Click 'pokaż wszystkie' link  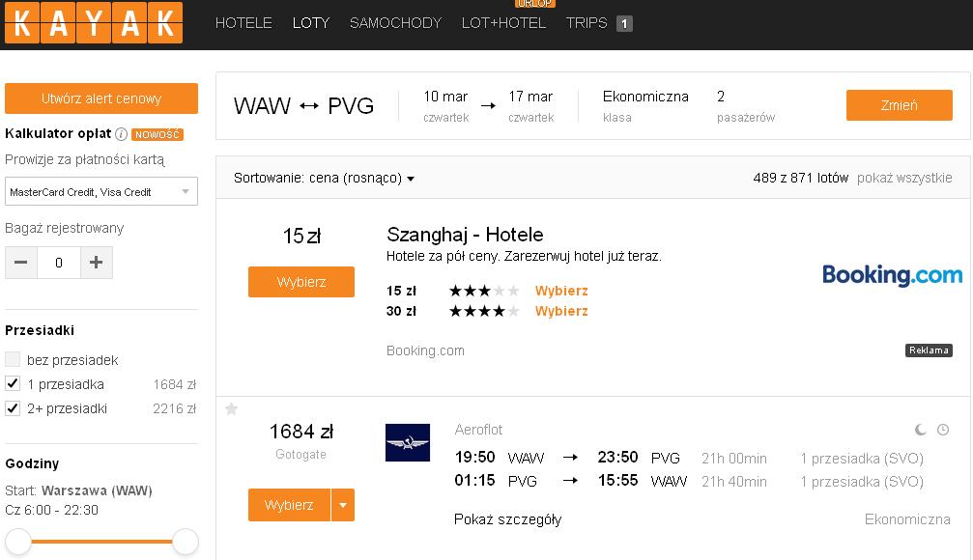904,178
